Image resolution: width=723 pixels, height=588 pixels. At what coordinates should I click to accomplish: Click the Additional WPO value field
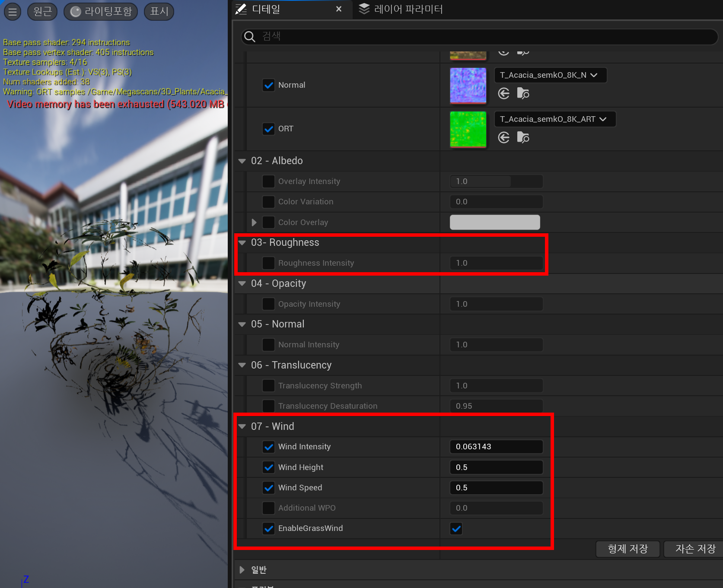[x=496, y=508]
